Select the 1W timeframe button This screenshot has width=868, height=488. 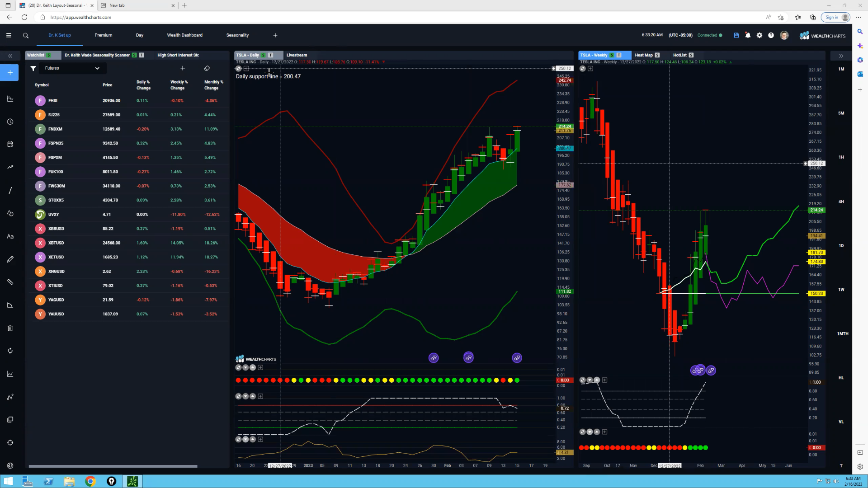pos(841,290)
